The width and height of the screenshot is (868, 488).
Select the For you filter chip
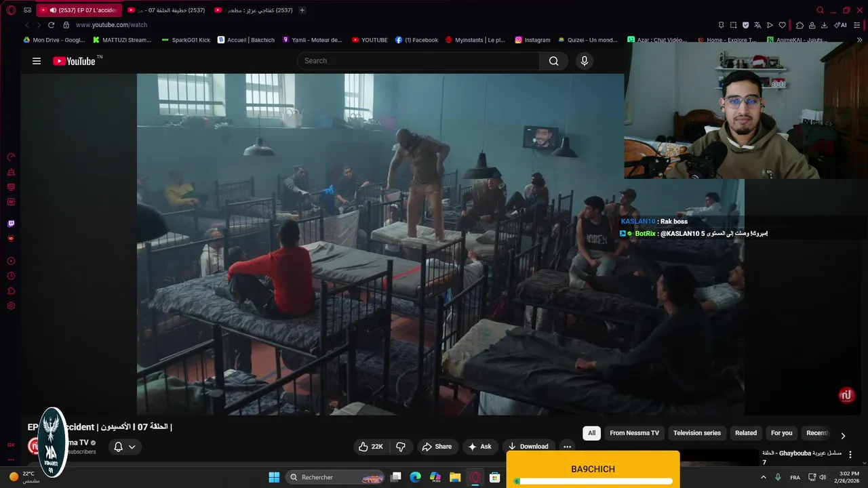tap(782, 433)
